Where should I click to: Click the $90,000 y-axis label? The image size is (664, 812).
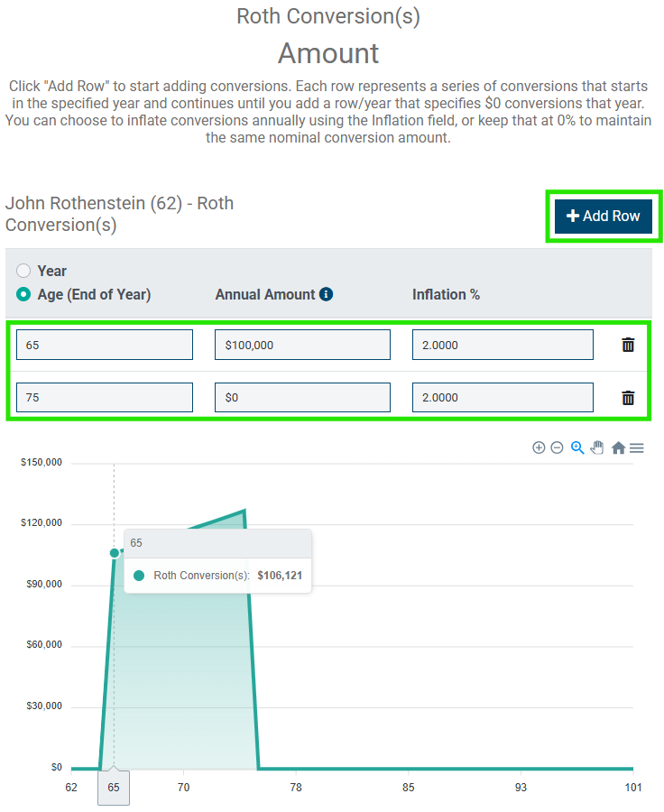44,584
